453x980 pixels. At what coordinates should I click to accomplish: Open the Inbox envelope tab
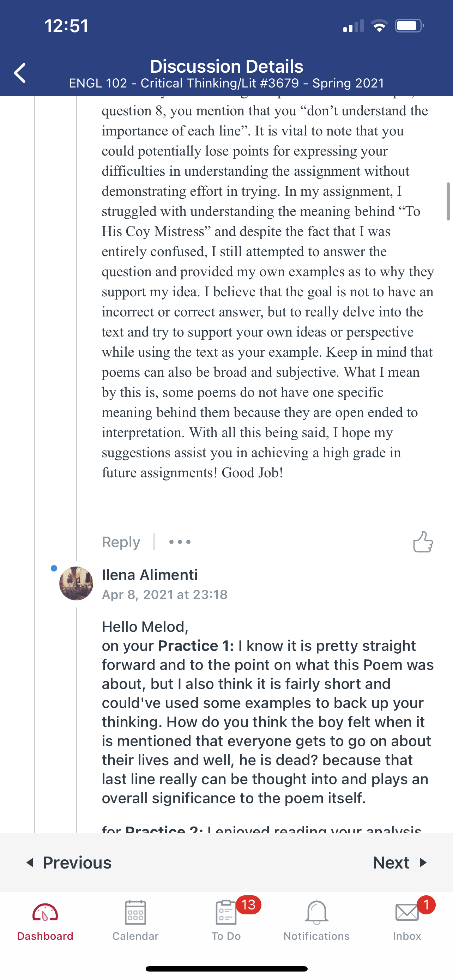407,920
